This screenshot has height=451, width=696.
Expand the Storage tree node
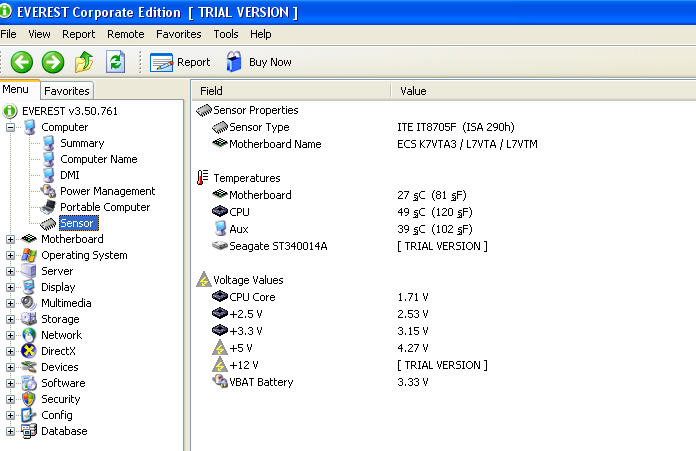(x=10, y=319)
